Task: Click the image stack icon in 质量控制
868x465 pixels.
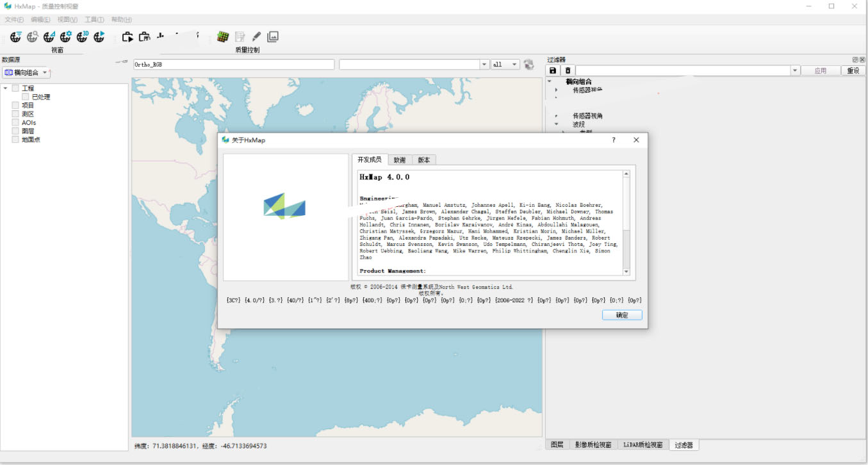Action: pos(273,37)
